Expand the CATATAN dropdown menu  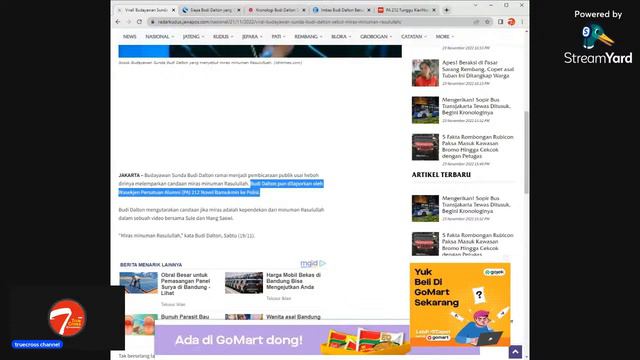coord(414,37)
